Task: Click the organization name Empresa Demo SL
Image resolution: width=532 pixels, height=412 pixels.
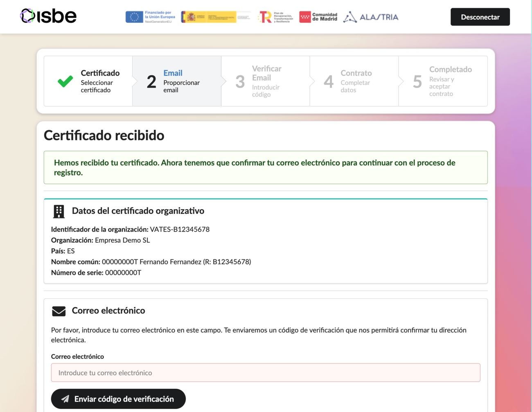Action: coord(122,240)
